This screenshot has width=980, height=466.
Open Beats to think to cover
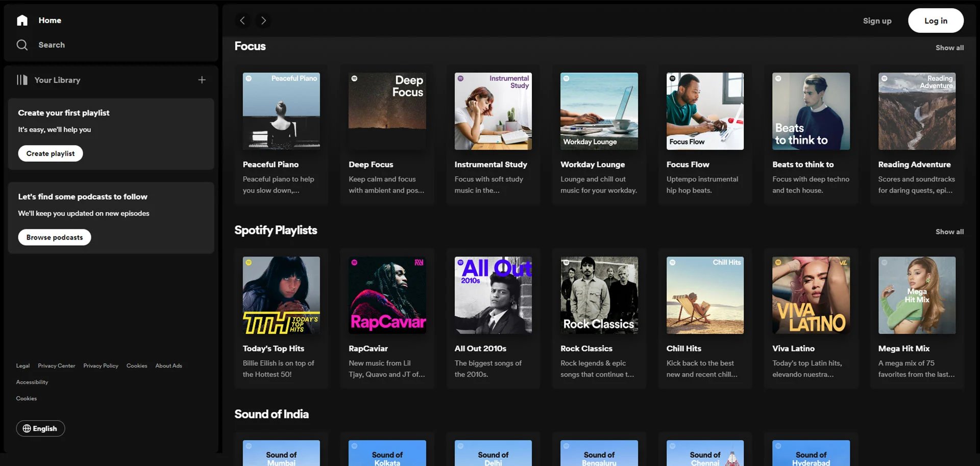(811, 111)
